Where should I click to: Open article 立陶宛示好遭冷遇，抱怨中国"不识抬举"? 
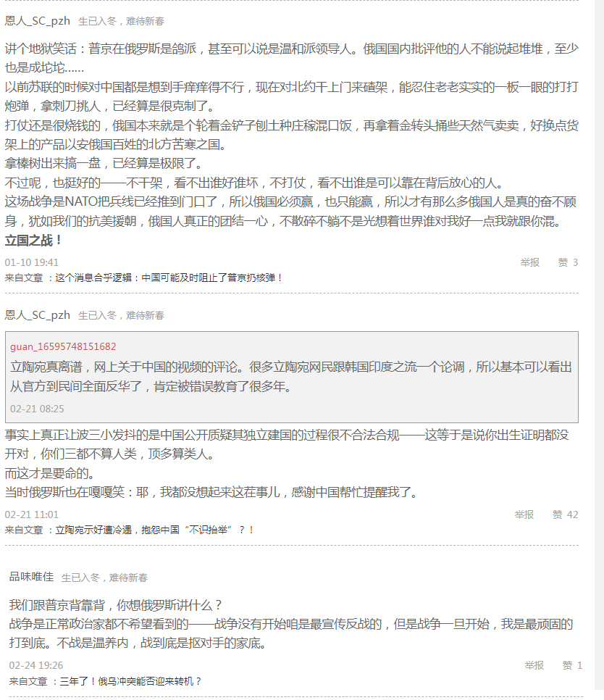tap(155, 530)
